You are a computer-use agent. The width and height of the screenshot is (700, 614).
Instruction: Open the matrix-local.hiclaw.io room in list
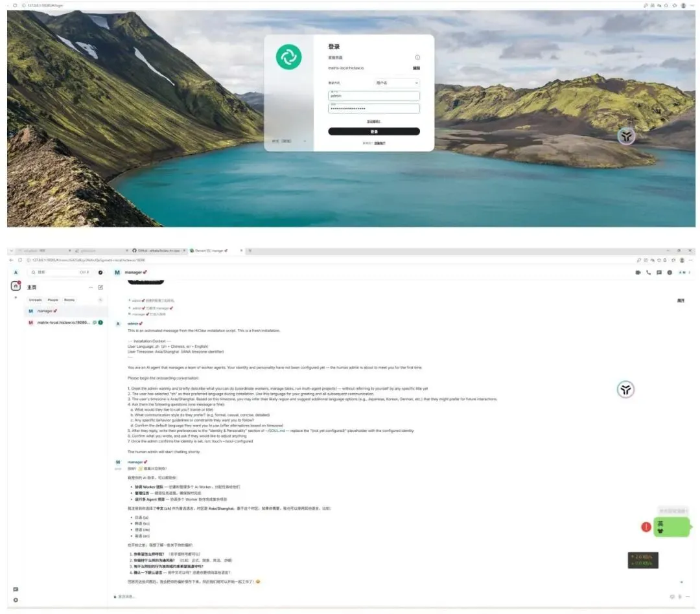point(65,323)
